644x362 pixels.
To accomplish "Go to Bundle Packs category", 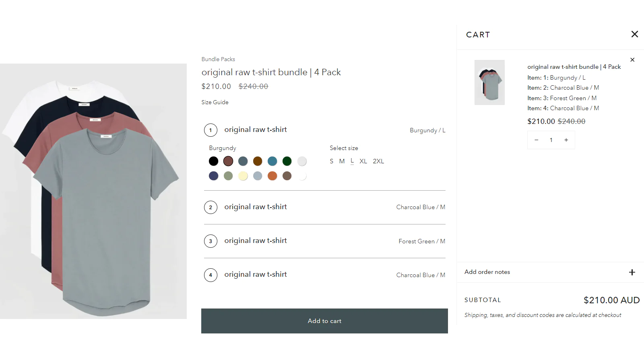I will tap(218, 59).
